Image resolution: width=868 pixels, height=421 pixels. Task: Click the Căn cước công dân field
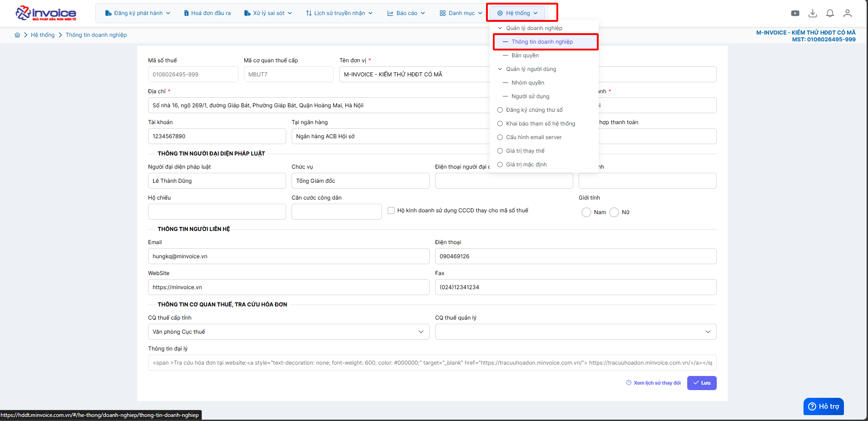(x=337, y=212)
